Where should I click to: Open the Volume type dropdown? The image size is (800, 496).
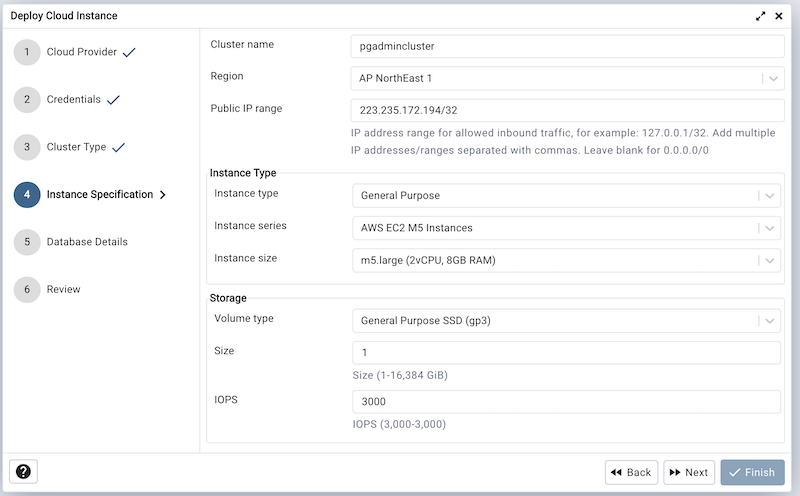[x=769, y=321]
